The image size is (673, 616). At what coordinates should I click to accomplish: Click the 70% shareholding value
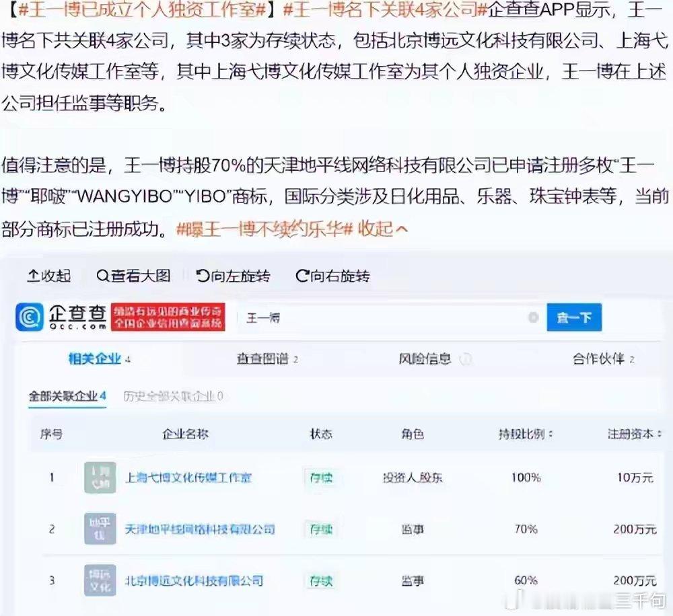pyautogui.click(x=526, y=529)
